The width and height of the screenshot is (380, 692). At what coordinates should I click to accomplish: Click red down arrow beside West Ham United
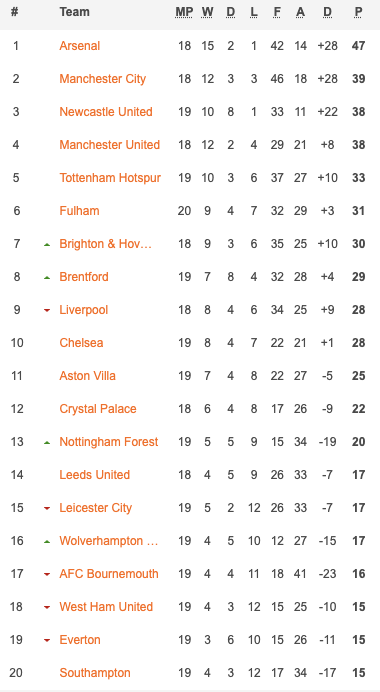click(47, 607)
